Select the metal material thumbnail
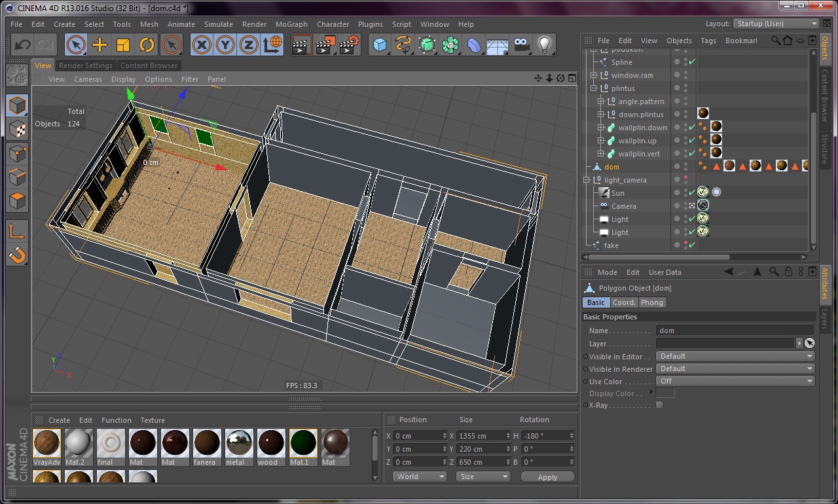This screenshot has width=838, height=504. (239, 443)
